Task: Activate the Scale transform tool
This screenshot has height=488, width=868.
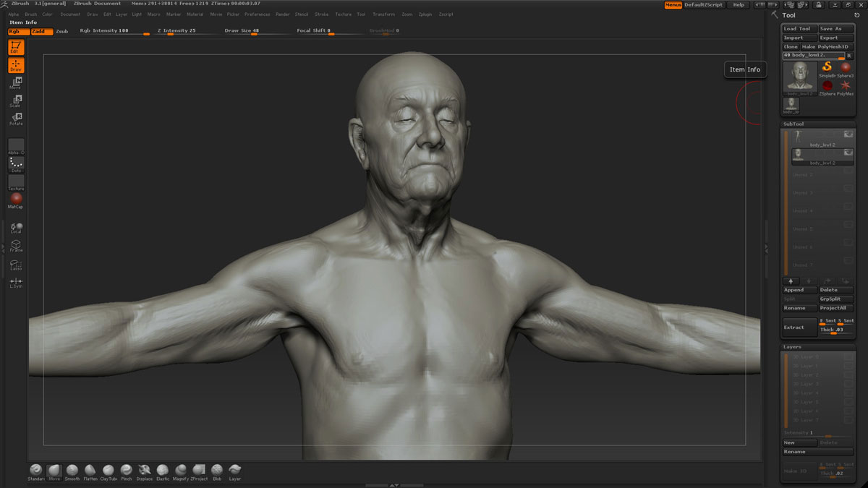Action: point(16,101)
